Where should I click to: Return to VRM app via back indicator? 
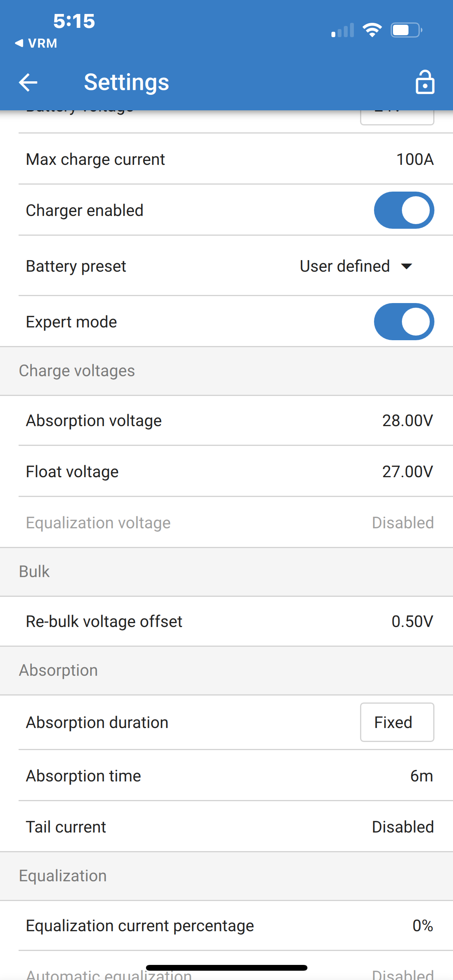coord(36,43)
